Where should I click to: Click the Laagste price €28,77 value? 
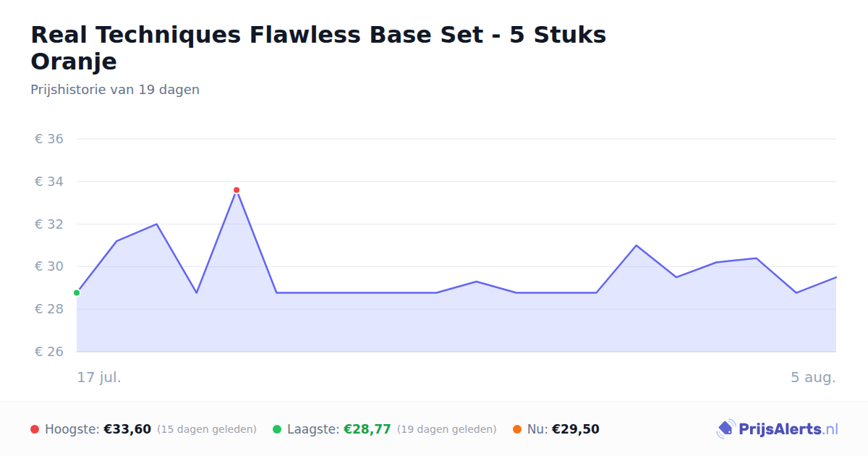point(367,429)
